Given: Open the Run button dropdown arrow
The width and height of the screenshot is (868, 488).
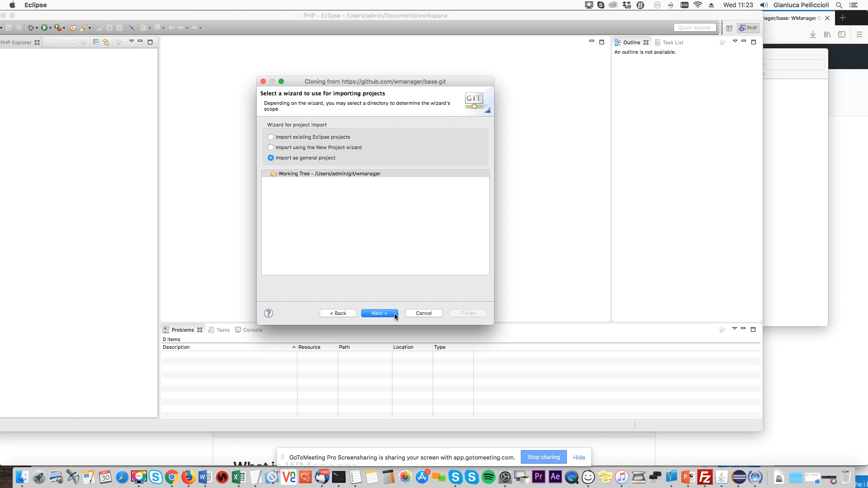Looking at the screenshot, I should [50, 28].
